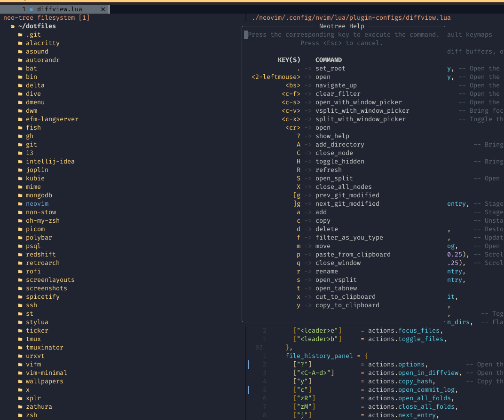Click the diffview.lua file path winbar

pyautogui.click(x=351, y=18)
